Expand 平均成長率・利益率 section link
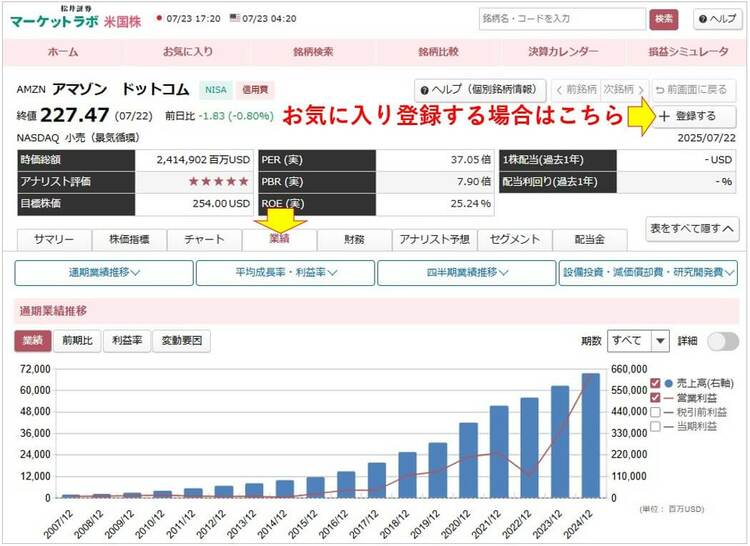The image size is (750, 546). 286,273
